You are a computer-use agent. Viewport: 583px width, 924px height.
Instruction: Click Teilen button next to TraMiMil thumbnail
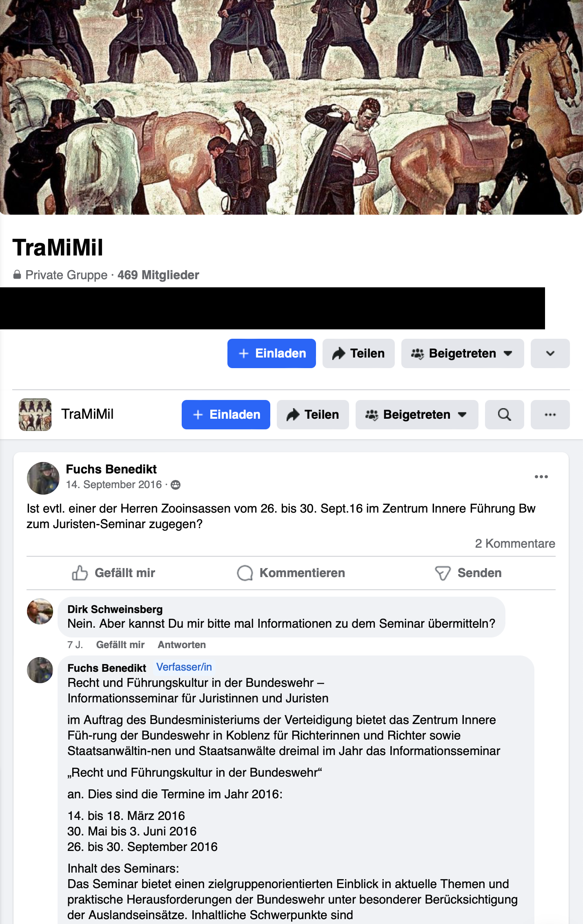coord(313,415)
